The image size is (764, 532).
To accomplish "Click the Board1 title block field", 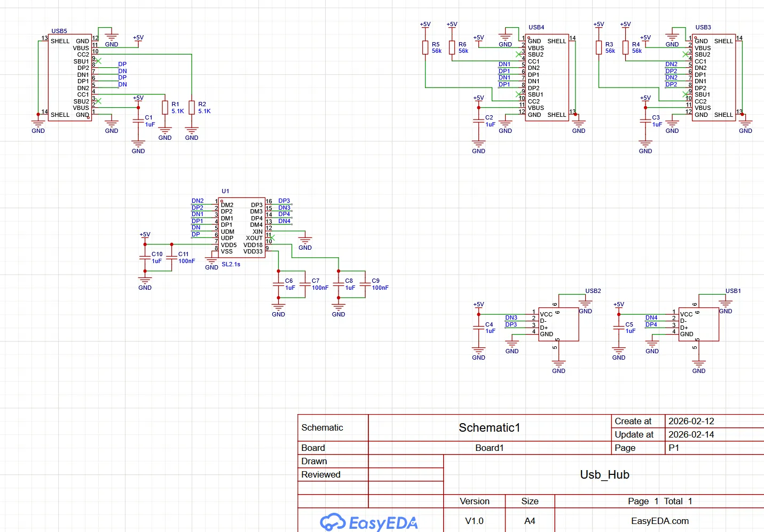I will click(x=490, y=448).
